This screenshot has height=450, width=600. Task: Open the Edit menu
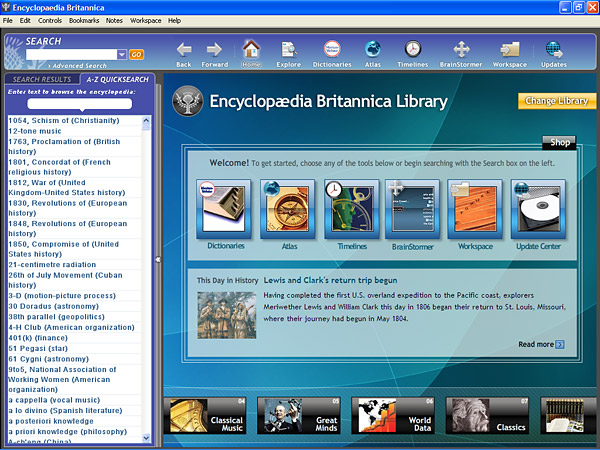point(25,21)
